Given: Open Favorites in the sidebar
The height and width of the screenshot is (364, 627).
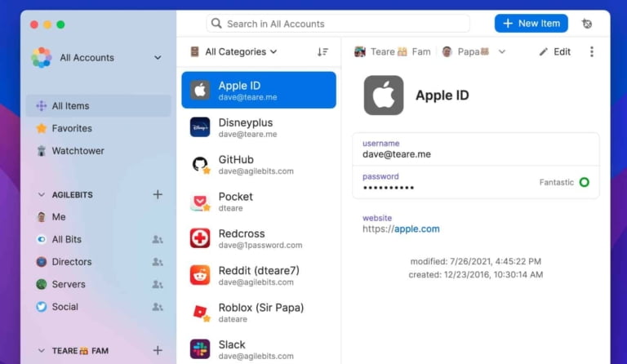Looking at the screenshot, I should coord(98,128).
